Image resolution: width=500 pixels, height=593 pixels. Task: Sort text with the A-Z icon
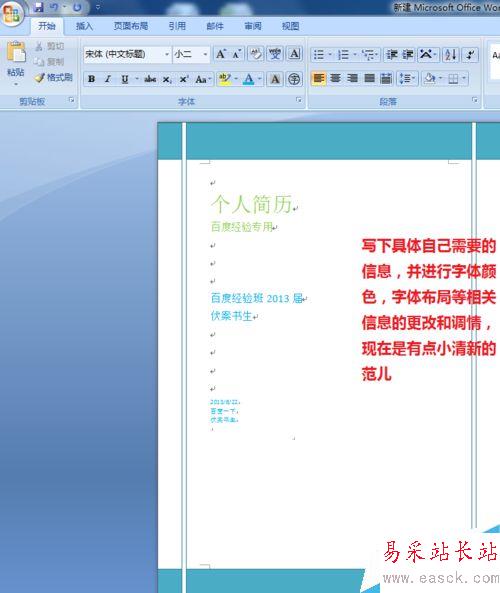pos(450,54)
